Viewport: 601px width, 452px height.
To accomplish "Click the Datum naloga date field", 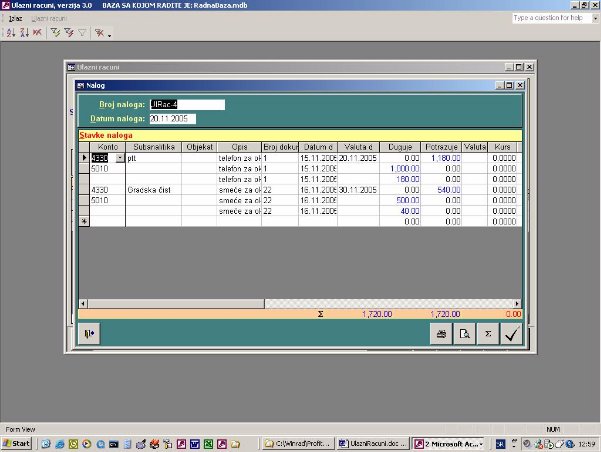I will pos(186,118).
